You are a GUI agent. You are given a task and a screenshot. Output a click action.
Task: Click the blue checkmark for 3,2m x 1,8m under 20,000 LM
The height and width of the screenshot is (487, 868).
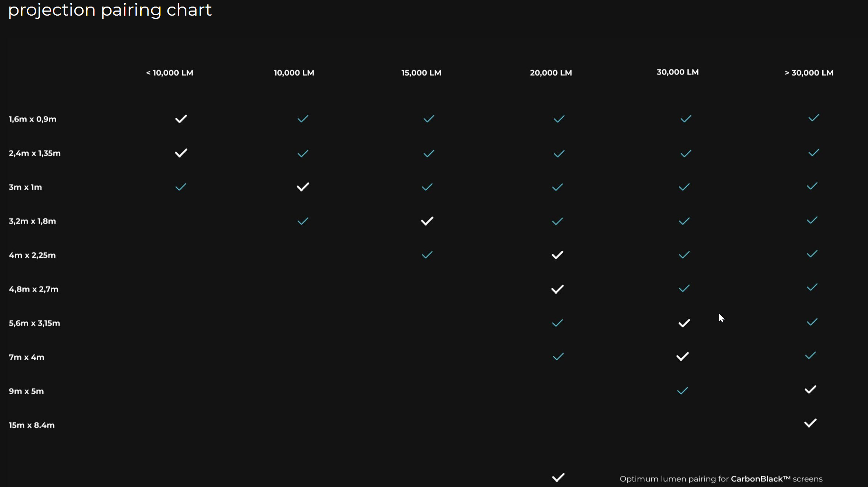557,221
